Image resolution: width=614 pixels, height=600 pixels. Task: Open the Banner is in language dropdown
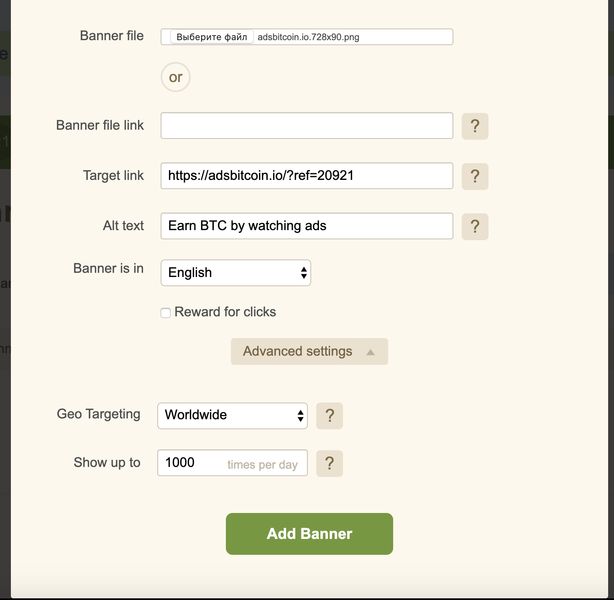pyautogui.click(x=236, y=272)
